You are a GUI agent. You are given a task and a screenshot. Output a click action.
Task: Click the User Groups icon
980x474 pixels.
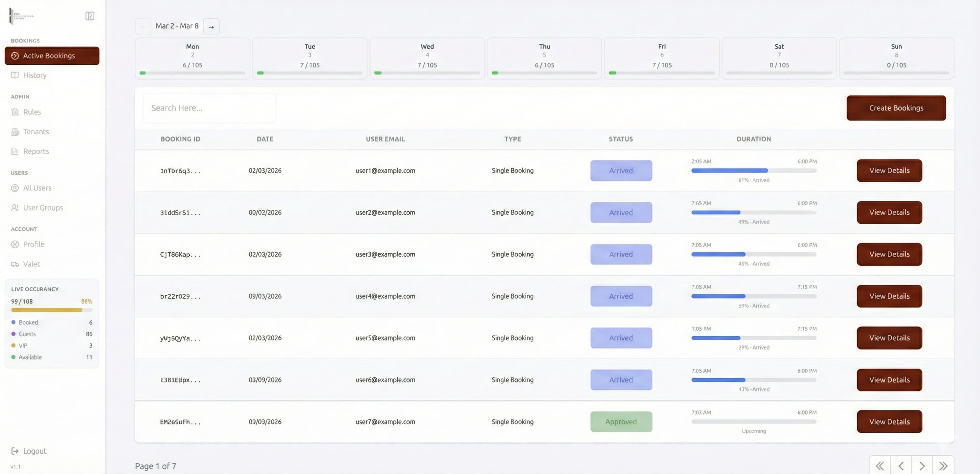[15, 208]
